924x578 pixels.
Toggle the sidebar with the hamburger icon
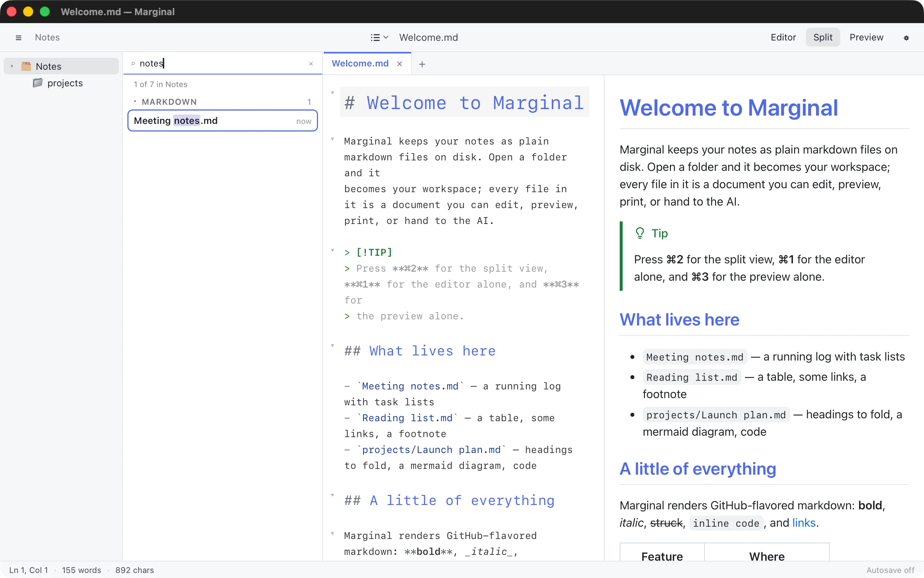pos(18,38)
